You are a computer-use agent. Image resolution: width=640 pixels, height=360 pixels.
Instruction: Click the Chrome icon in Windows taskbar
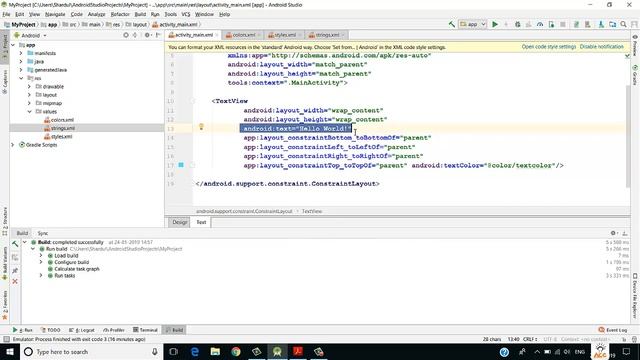(x=236, y=351)
